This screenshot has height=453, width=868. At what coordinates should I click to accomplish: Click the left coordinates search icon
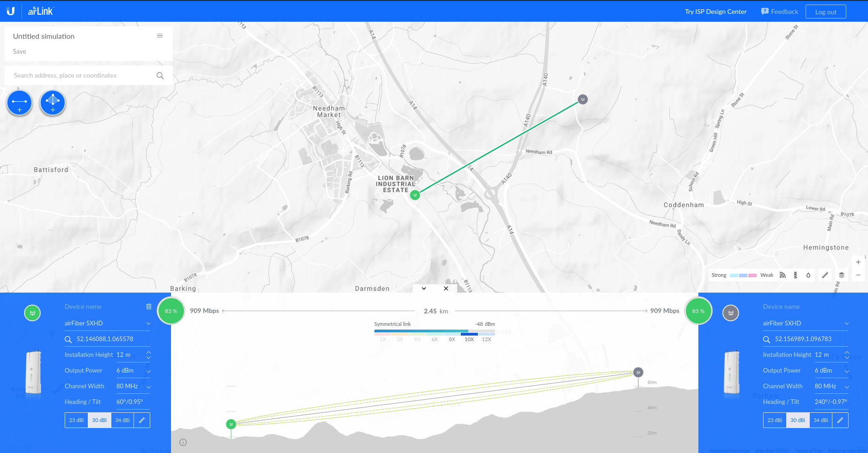pyautogui.click(x=68, y=339)
